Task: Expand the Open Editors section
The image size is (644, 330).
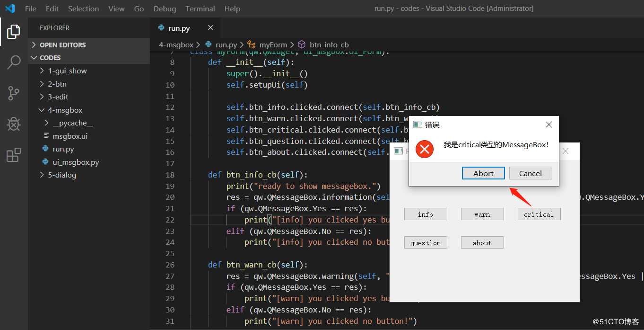Action: click(x=89, y=45)
